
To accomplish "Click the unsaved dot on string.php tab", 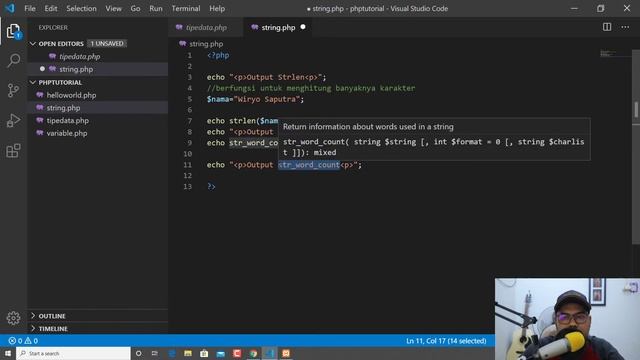I will click(303, 27).
